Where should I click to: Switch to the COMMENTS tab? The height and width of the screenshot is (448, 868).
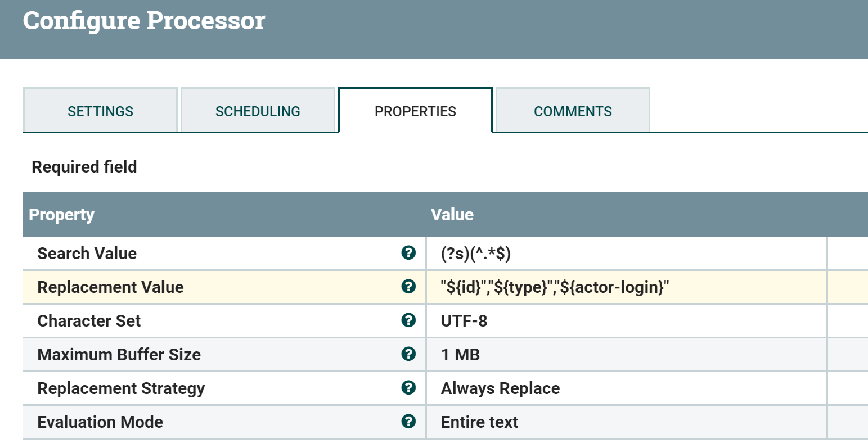point(572,111)
